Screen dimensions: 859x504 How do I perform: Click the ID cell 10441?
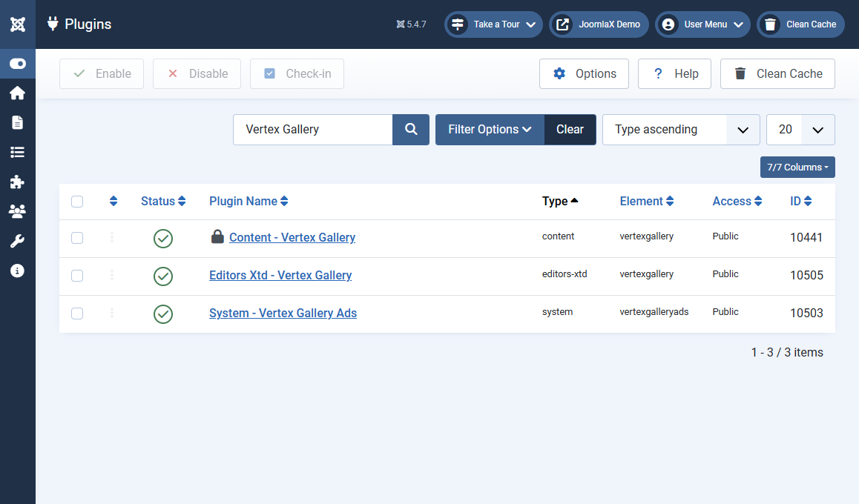806,237
